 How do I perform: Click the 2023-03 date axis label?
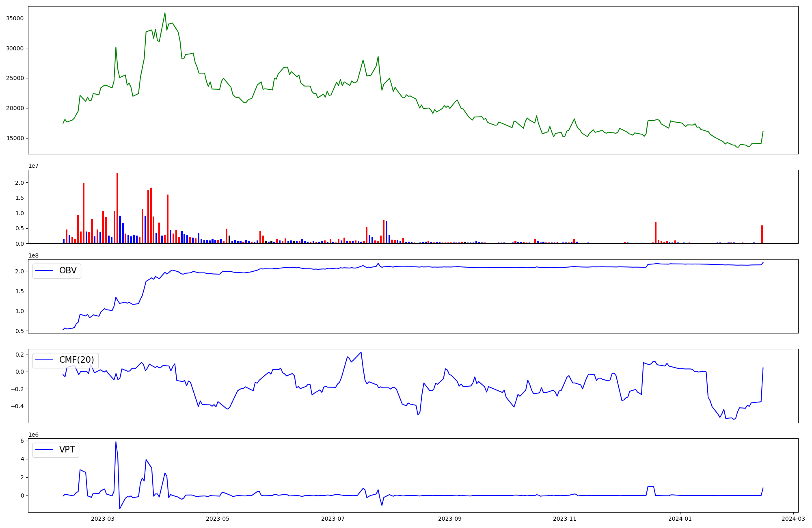click(103, 519)
